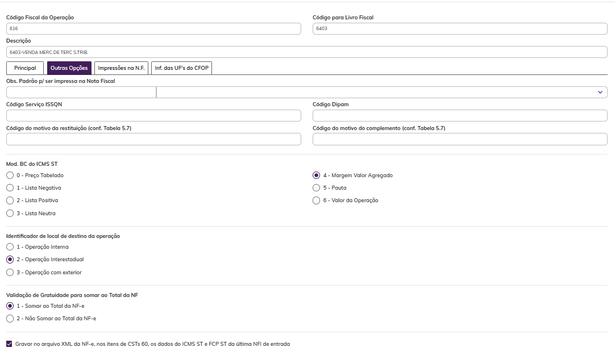This screenshot has width=615, height=364.
Task: Click the Código Serviço ISSQN input
Action: (x=153, y=116)
